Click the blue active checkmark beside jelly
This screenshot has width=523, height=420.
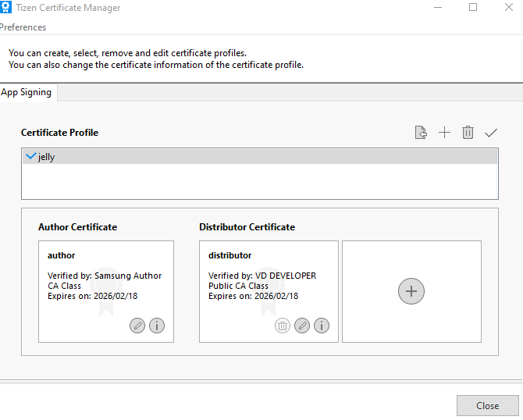pos(30,157)
